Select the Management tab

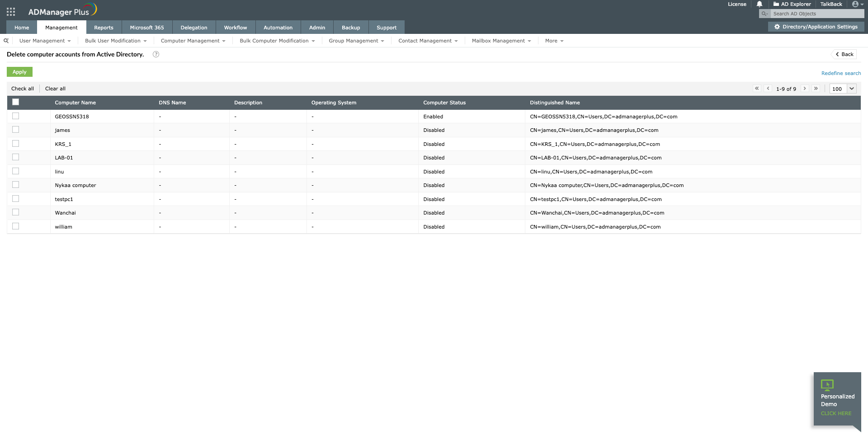click(61, 28)
